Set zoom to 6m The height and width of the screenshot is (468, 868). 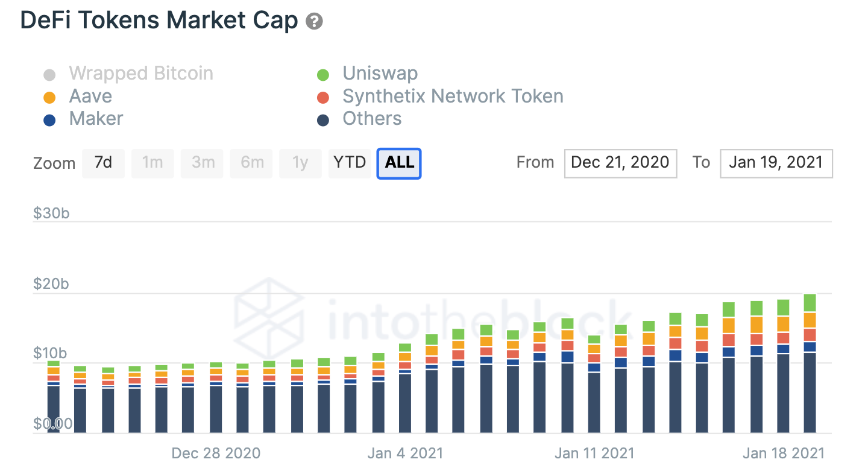251,163
